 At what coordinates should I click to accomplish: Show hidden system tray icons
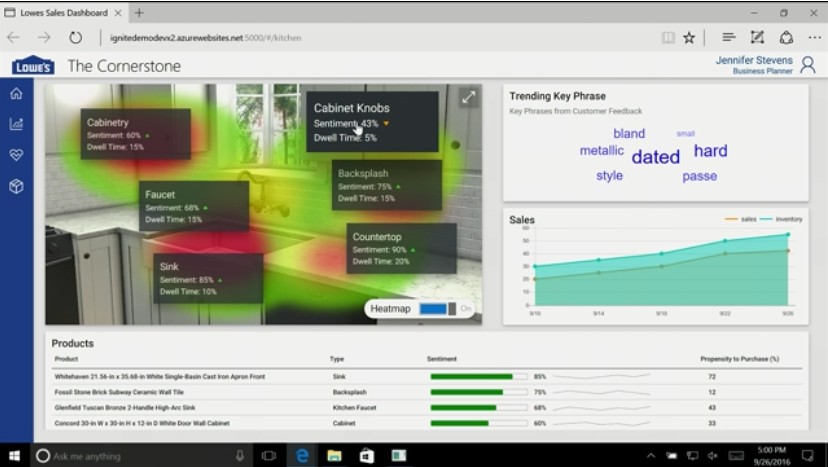651,455
